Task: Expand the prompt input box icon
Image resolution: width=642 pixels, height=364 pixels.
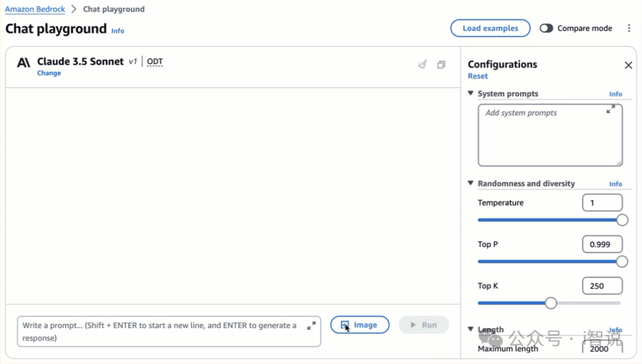Action: [311, 325]
